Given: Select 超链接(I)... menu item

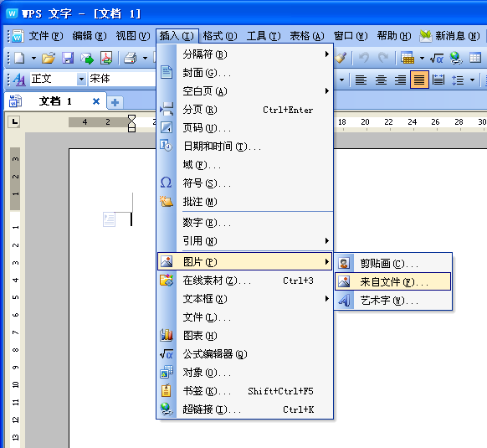Looking at the screenshot, I should coord(245,409).
